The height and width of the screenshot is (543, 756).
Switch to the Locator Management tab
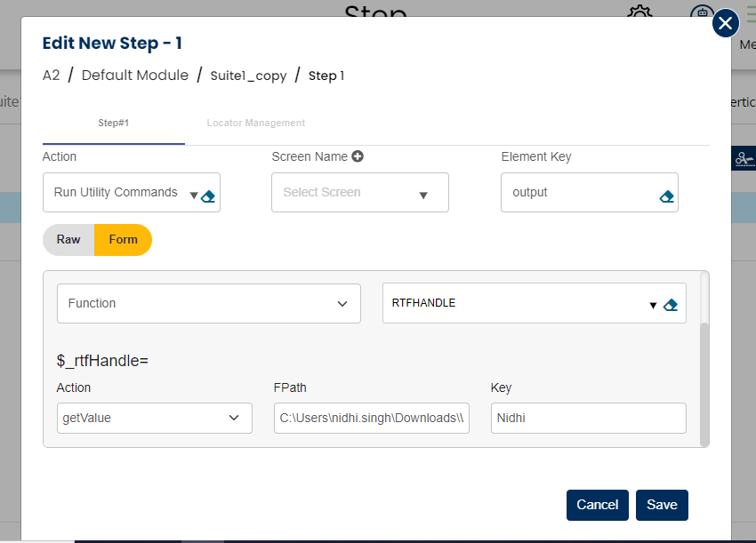[x=255, y=124]
